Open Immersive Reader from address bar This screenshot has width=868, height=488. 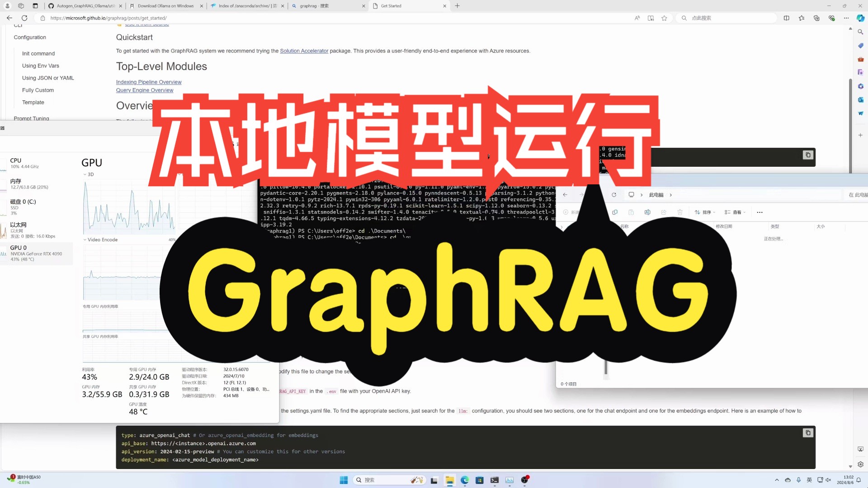(x=651, y=18)
